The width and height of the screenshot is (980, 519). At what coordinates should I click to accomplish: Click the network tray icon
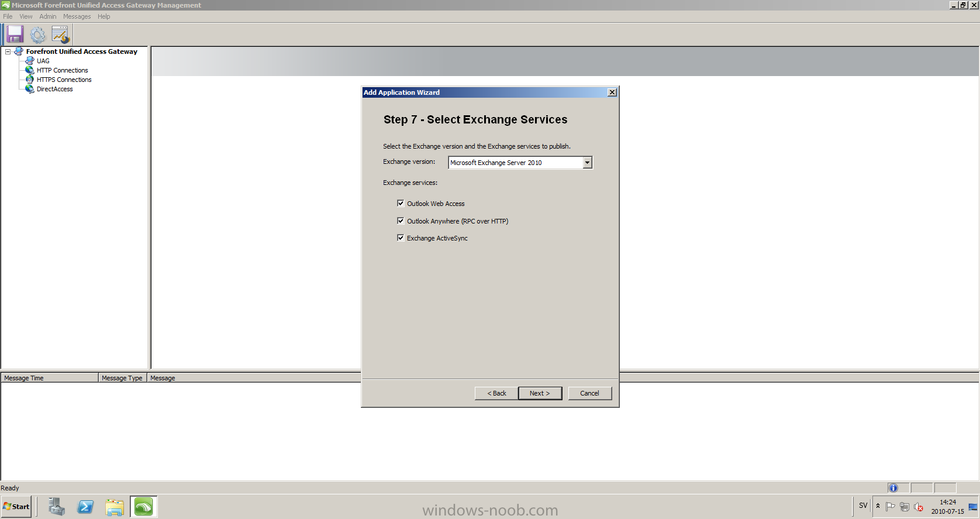pos(905,507)
